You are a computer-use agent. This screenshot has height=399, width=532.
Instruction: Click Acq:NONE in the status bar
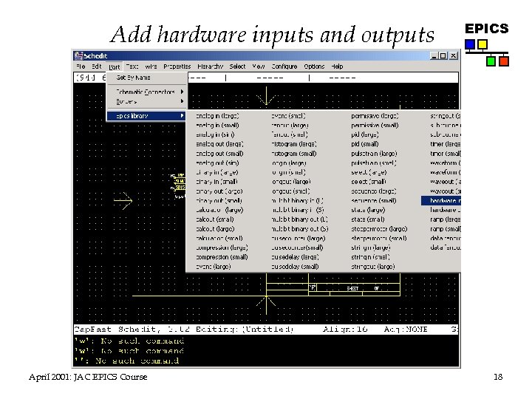tap(406, 330)
